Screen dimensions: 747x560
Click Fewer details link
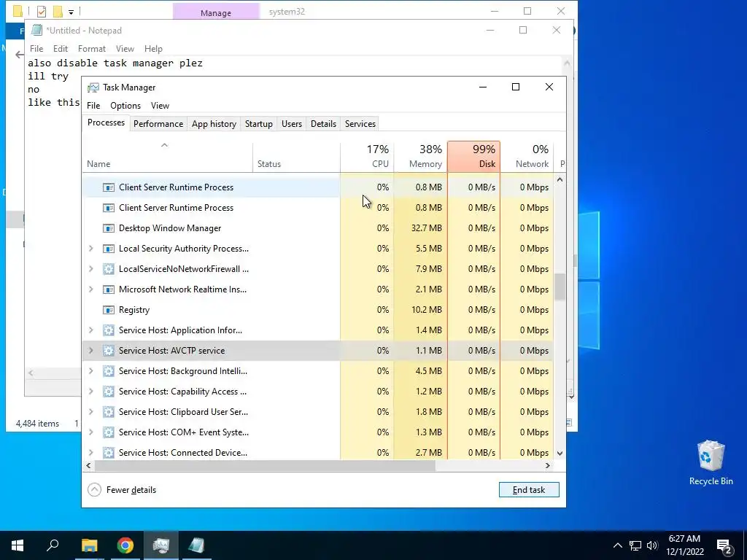click(131, 490)
